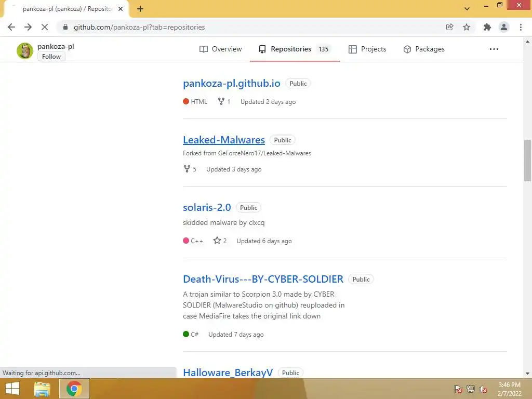Open the Action Center flag tray icon
This screenshot has height=399, width=532.
click(458, 389)
